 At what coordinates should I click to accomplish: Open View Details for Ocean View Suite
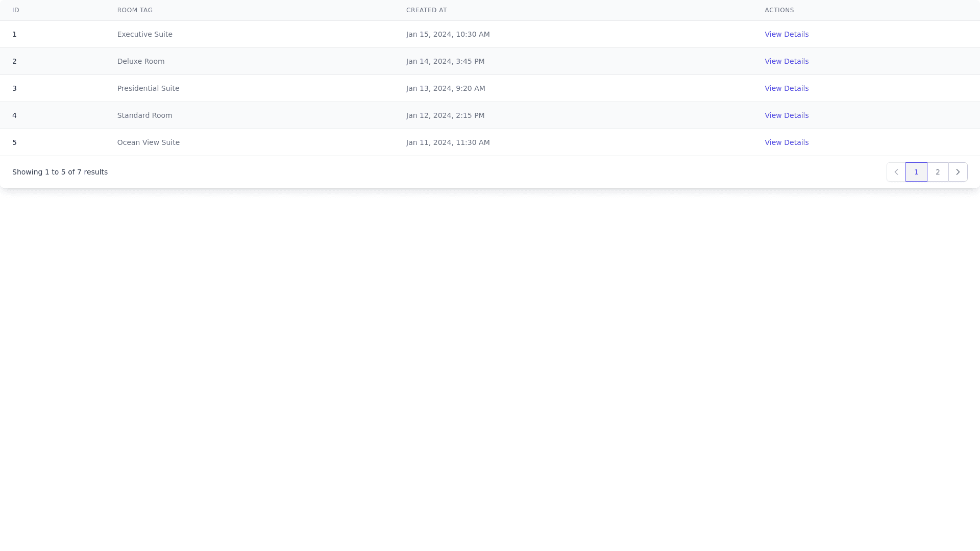(x=787, y=142)
